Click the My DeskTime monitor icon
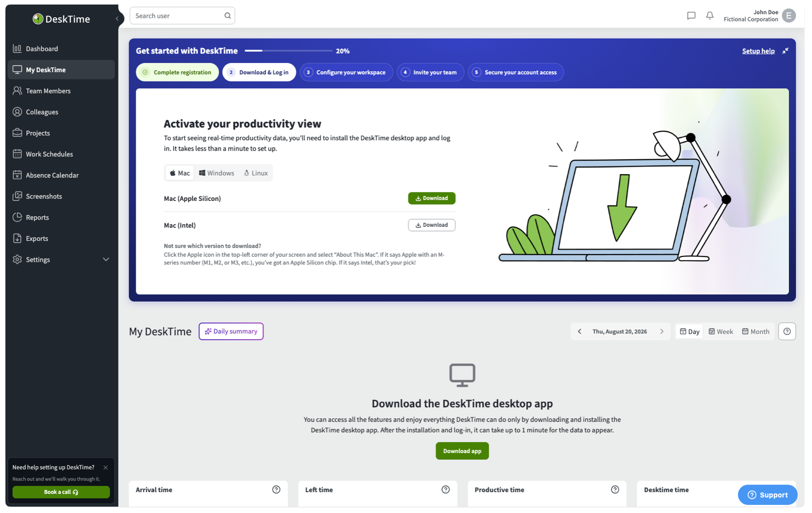The width and height of the screenshot is (812, 513). click(17, 70)
